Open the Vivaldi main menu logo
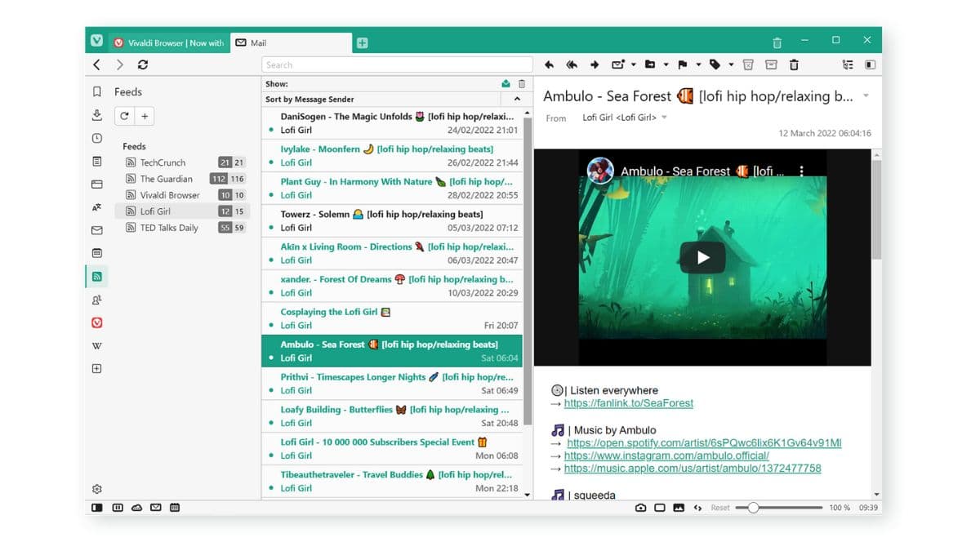Image resolution: width=980 pixels, height=551 pixels. [x=96, y=40]
